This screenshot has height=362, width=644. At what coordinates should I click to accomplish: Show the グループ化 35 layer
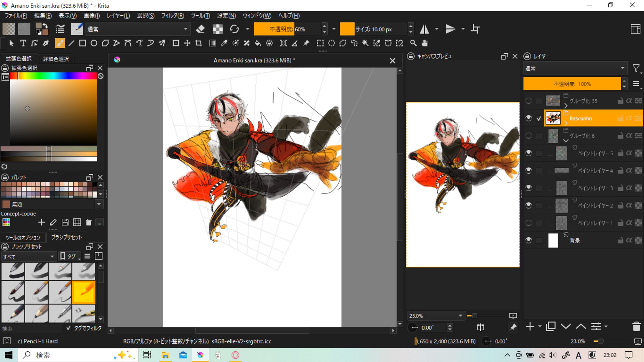pyautogui.click(x=528, y=101)
